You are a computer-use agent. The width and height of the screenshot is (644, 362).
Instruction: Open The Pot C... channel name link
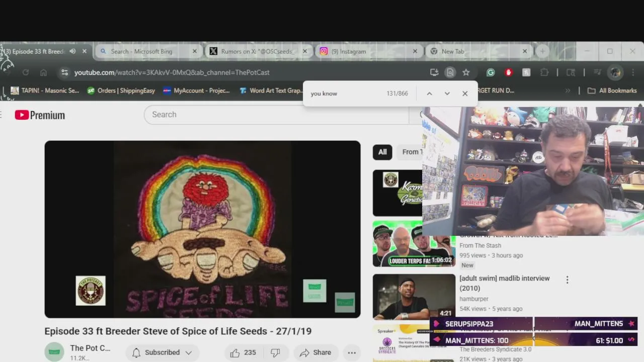[90, 348]
